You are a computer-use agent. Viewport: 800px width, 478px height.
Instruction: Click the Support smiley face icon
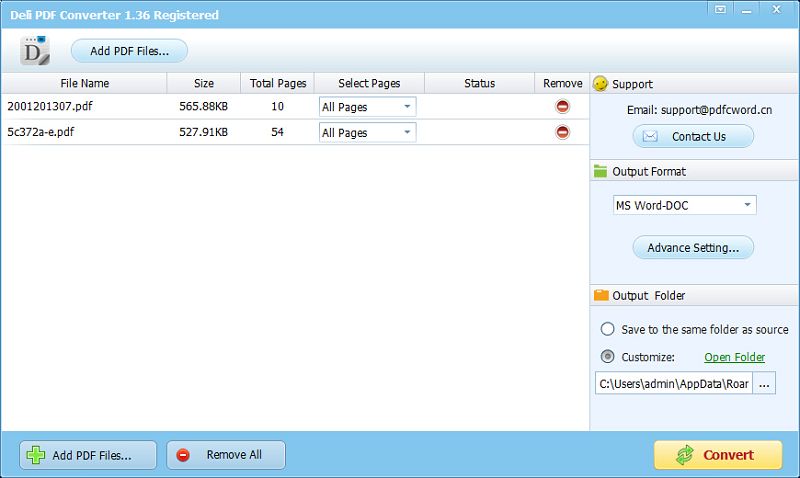click(601, 84)
